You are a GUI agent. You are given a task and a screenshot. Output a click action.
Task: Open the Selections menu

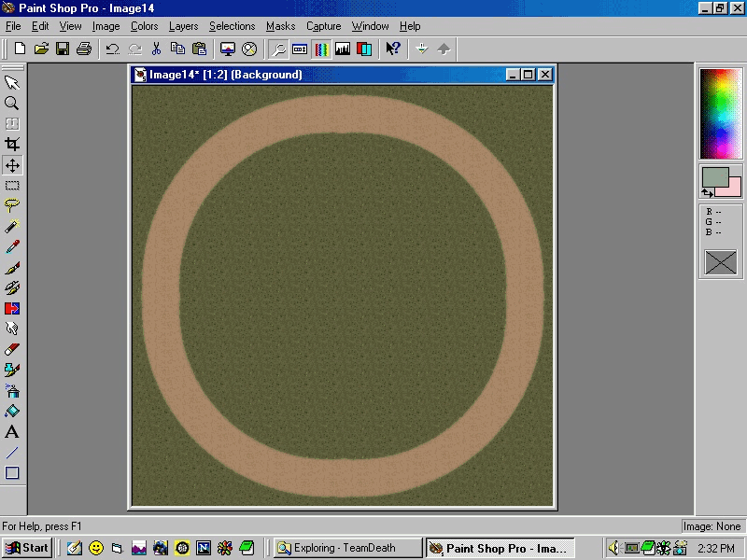[x=232, y=26]
